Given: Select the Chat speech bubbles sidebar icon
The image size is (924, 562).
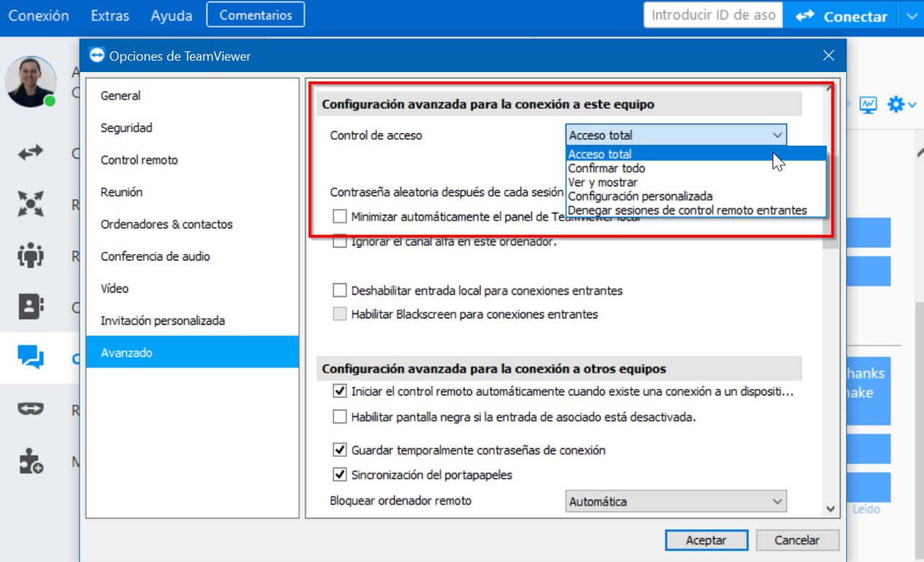Looking at the screenshot, I should (31, 357).
